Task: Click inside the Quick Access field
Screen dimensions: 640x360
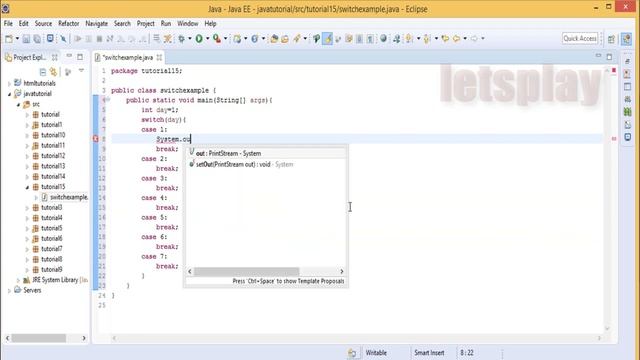Action: pyautogui.click(x=580, y=38)
